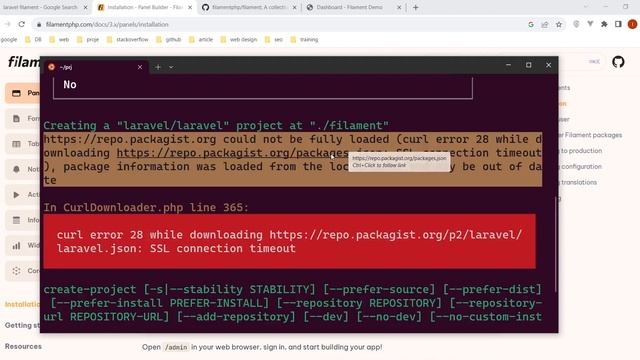
Task: Click the "In CurlDownloader.php line 365:" text
Action: point(146,207)
